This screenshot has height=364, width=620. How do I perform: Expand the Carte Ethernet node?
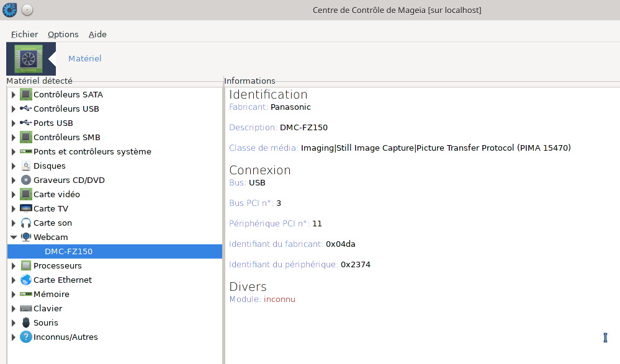(x=14, y=280)
